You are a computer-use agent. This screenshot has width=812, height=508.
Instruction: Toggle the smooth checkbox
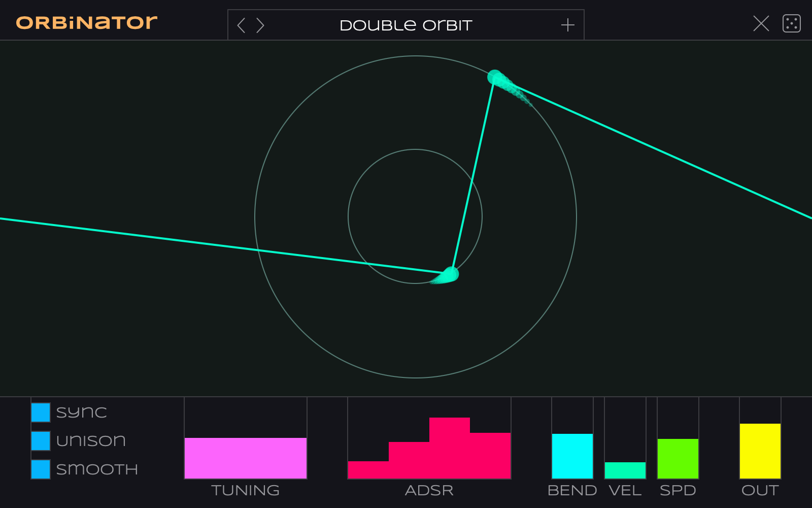coord(41,469)
